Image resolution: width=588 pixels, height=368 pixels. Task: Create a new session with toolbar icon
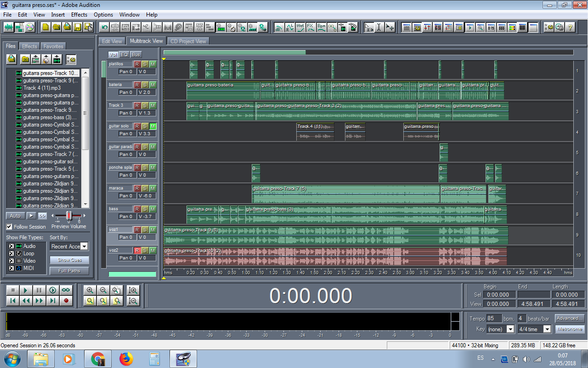click(45, 27)
